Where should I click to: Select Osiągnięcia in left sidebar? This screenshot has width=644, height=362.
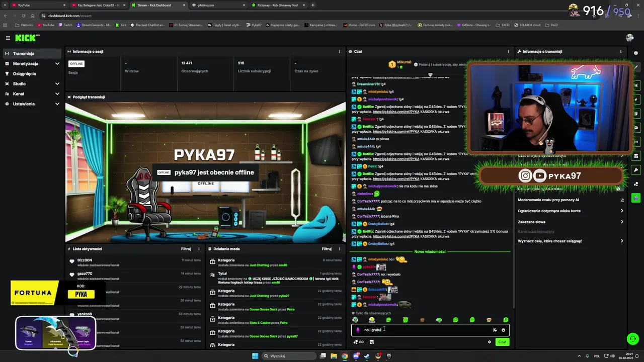click(32, 74)
